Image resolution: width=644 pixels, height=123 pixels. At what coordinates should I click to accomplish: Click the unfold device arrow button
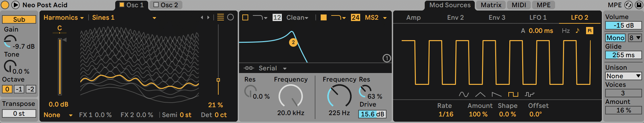15,5
